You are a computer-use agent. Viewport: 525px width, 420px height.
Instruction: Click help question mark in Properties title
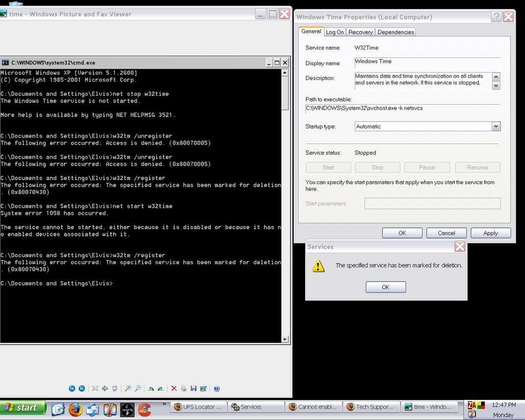pos(496,17)
